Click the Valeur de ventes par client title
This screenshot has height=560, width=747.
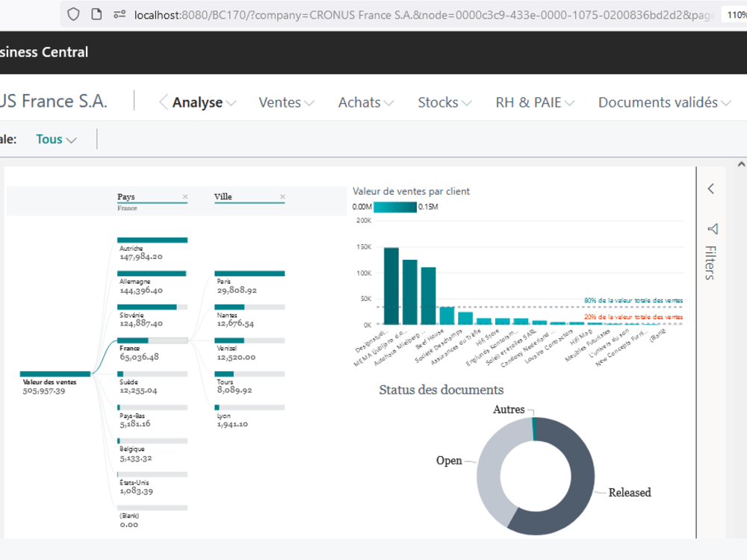coord(411,191)
